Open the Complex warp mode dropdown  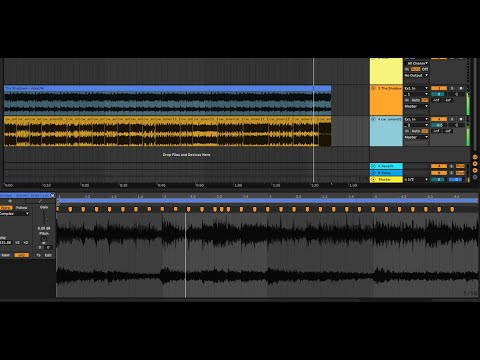tap(15, 213)
